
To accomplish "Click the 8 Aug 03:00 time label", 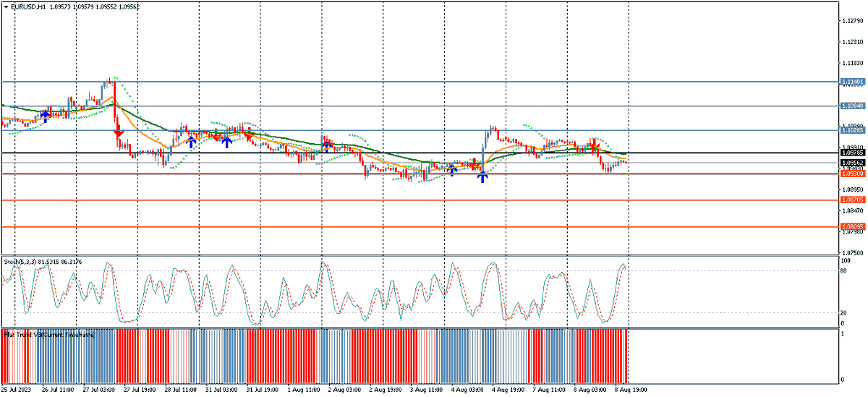I will pyautogui.click(x=591, y=390).
